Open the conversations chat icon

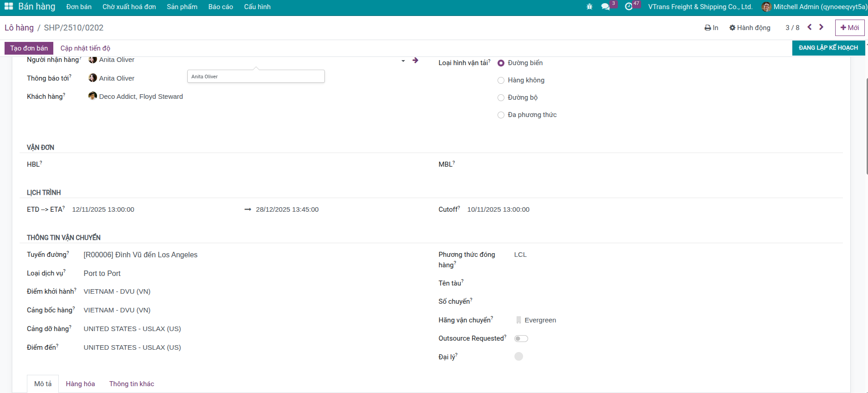pyautogui.click(x=606, y=7)
